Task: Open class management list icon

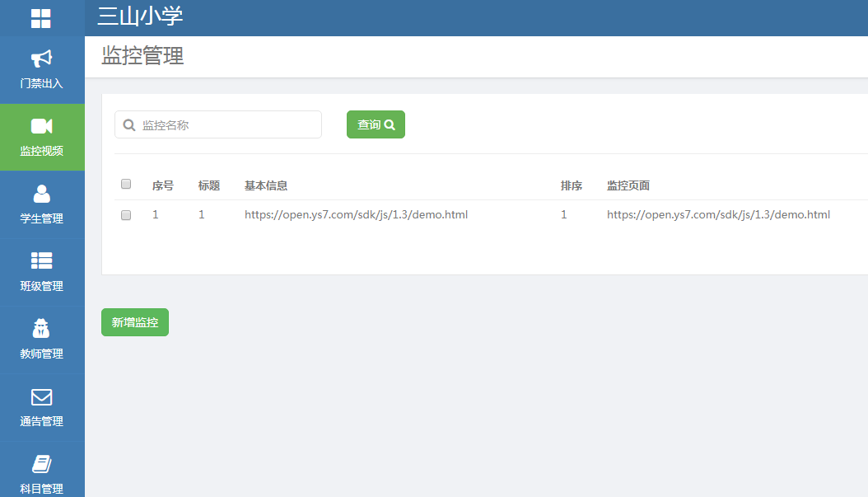Action: [x=41, y=261]
